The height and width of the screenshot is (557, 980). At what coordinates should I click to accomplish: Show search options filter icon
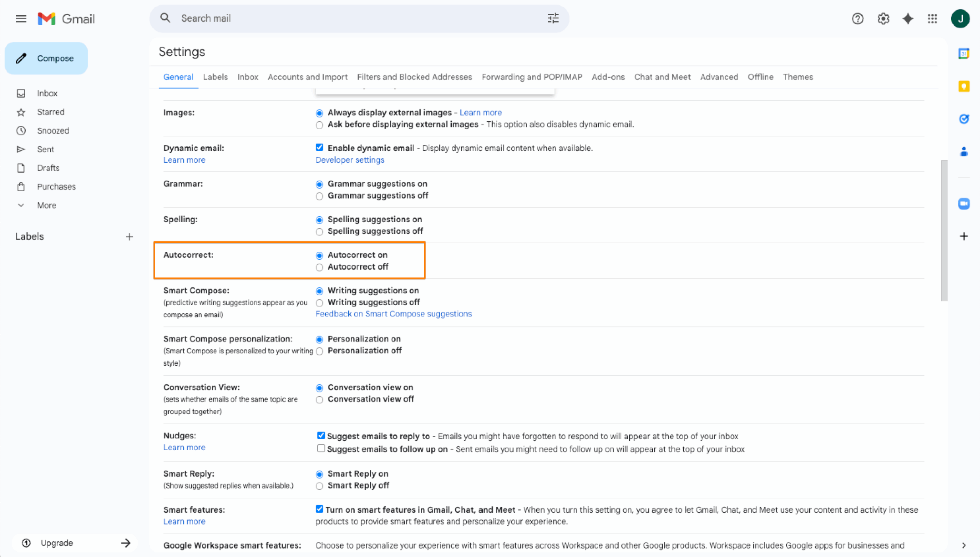coord(553,18)
